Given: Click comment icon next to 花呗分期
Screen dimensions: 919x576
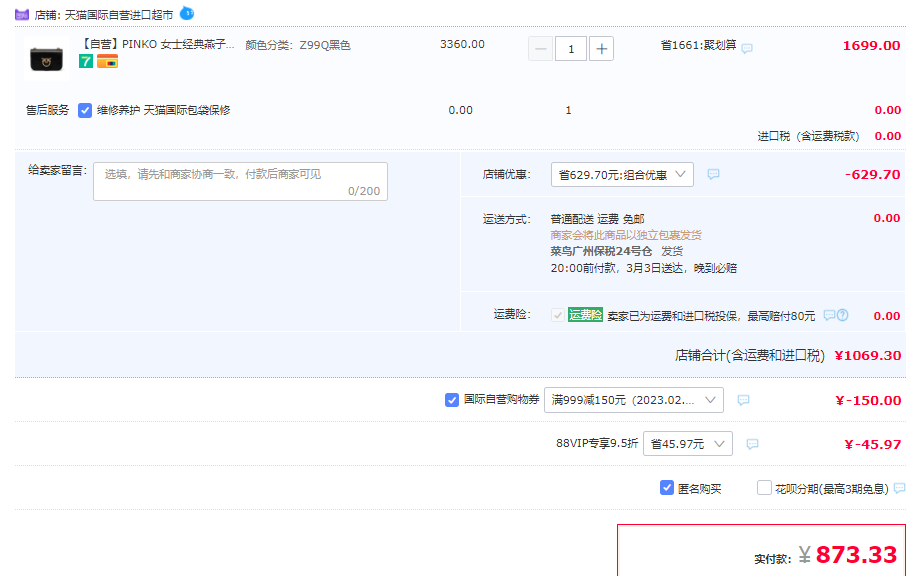Looking at the screenshot, I should coord(900,488).
